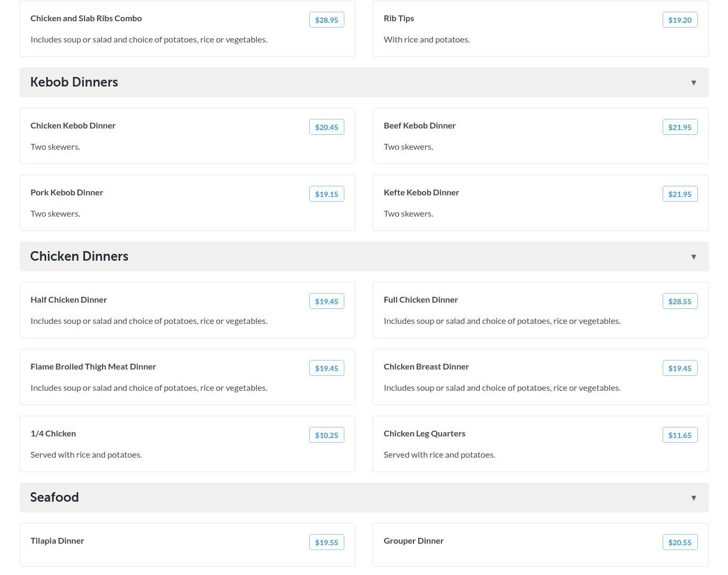Click the Chicken Dinners heading
Viewport: 728px width, 575px height.
click(x=79, y=256)
